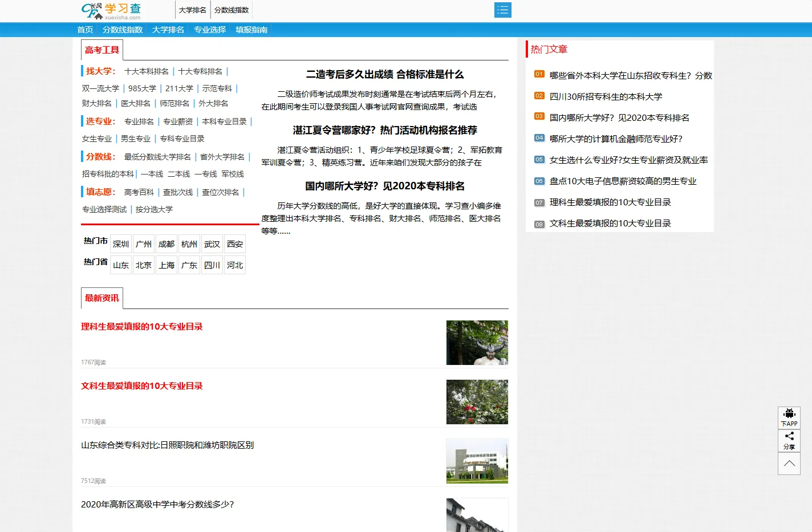The image size is (812, 532).
Task: Open 文科生最爱填报的10大专业目录 in 最新资讯
Action: click(142, 386)
